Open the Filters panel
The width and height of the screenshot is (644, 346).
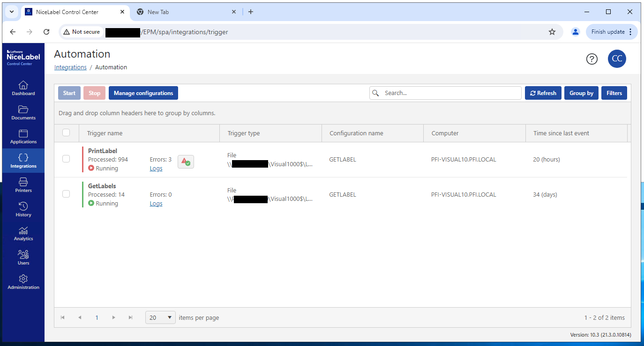click(614, 93)
